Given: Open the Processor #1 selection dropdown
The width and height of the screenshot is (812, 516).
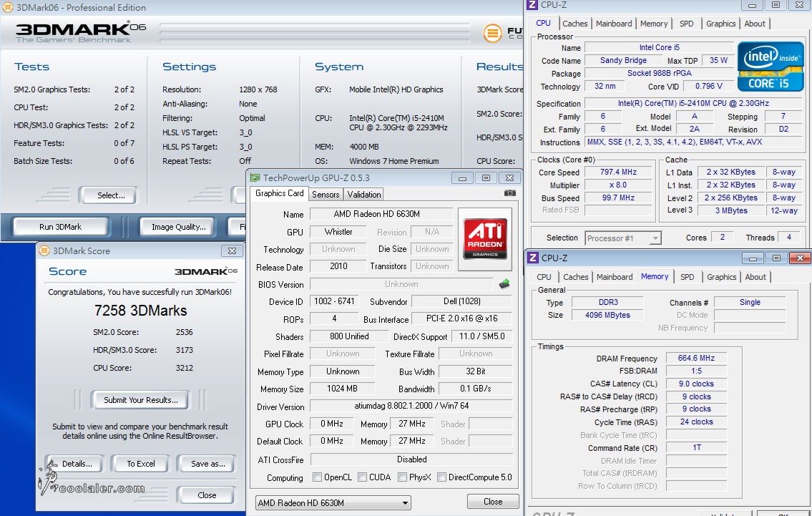Looking at the screenshot, I should (x=623, y=238).
